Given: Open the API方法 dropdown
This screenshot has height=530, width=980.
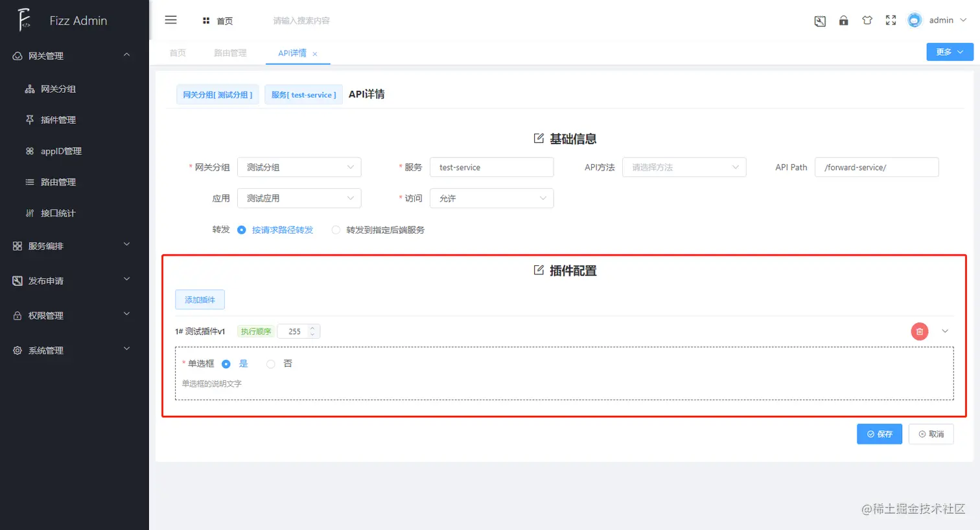Looking at the screenshot, I should [684, 167].
